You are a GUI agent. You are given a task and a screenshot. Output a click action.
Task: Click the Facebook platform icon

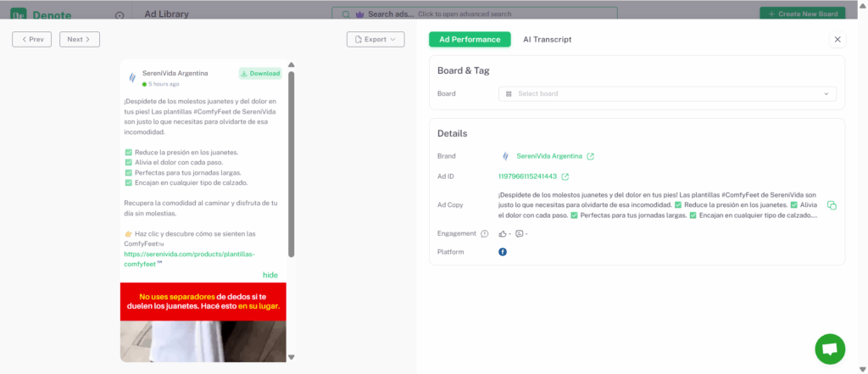click(x=503, y=252)
